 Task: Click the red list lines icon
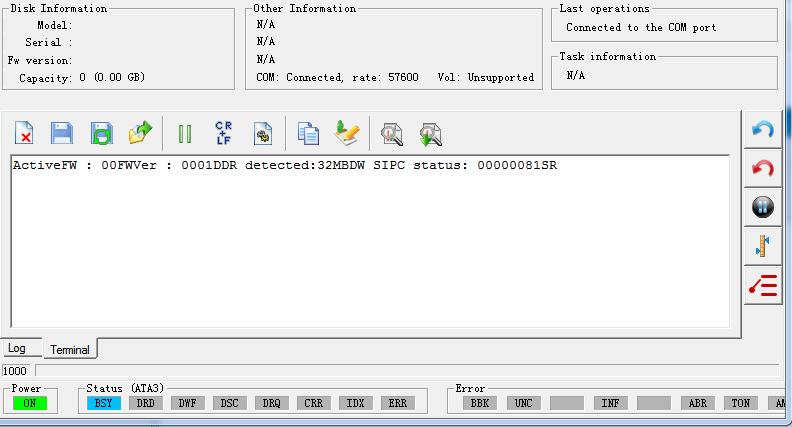tap(763, 286)
